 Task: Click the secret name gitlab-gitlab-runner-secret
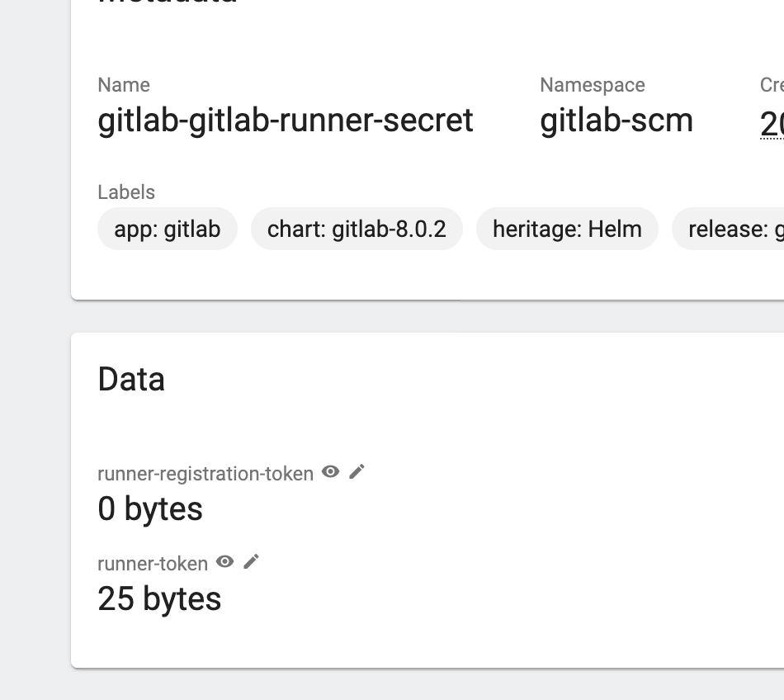[286, 121]
